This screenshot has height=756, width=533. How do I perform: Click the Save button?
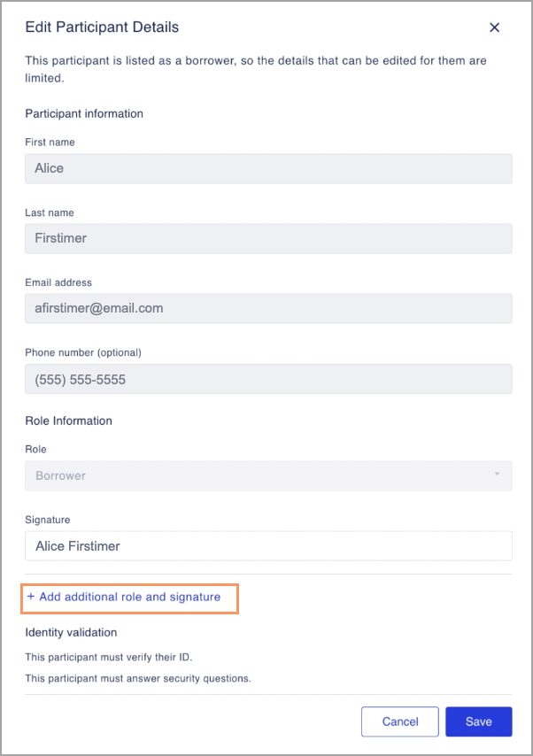(478, 721)
